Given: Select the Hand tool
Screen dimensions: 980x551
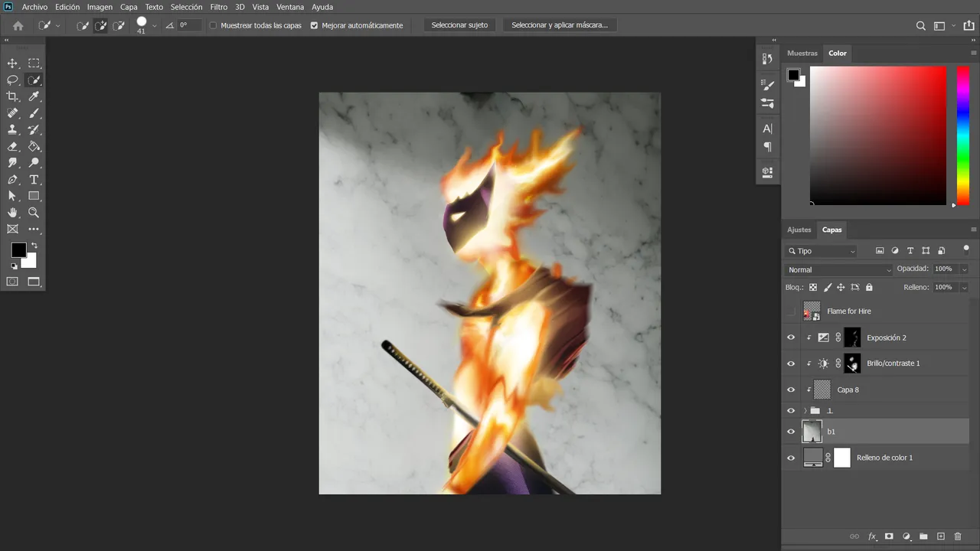Looking at the screenshot, I should tap(12, 213).
